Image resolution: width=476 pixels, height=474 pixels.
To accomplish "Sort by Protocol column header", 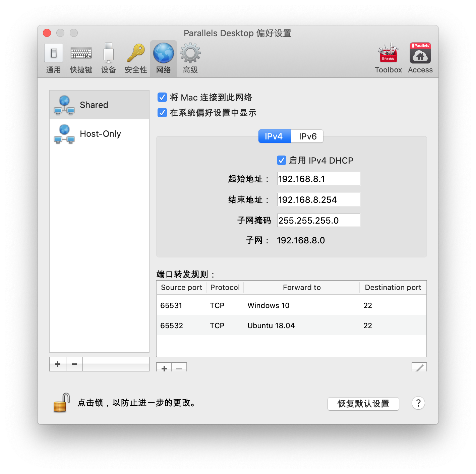I will [x=225, y=288].
